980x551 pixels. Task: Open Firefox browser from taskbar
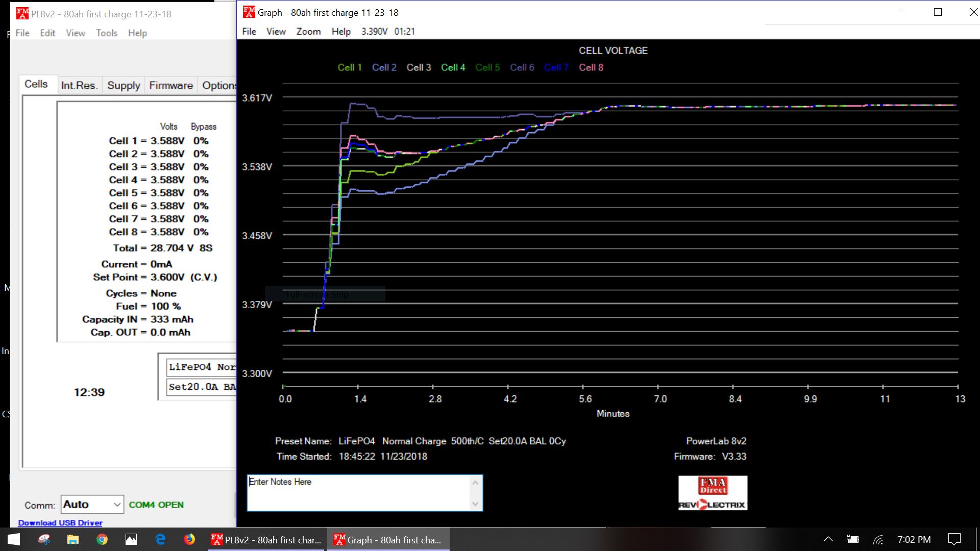[x=189, y=539]
